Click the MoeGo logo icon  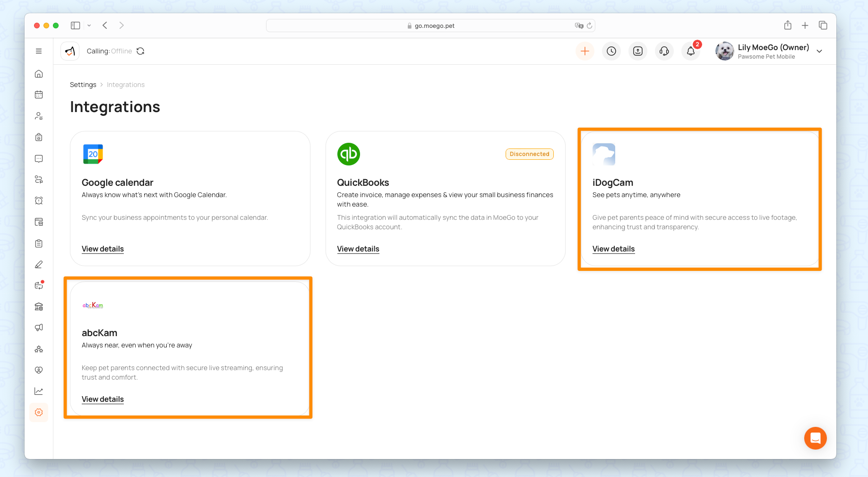point(70,51)
